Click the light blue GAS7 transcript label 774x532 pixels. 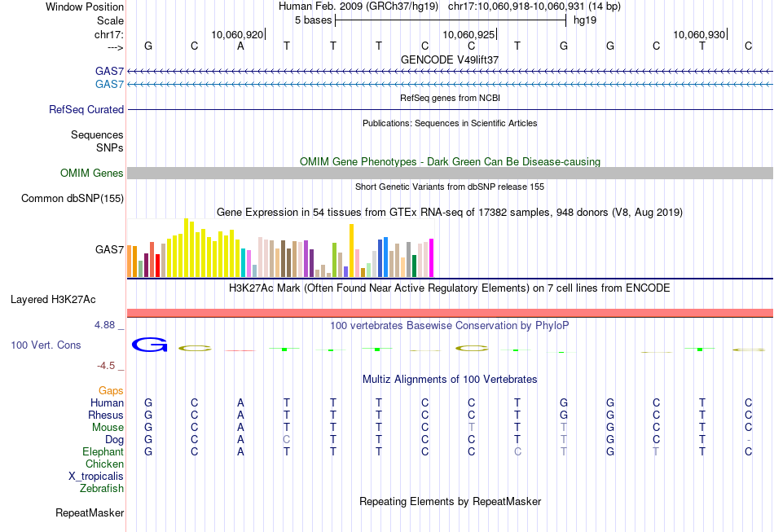pyautogui.click(x=109, y=85)
